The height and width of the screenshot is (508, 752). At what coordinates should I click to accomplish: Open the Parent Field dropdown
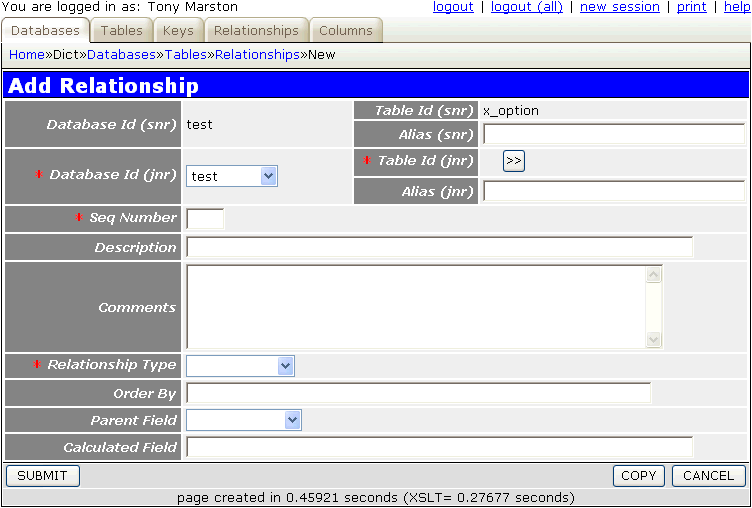point(243,420)
